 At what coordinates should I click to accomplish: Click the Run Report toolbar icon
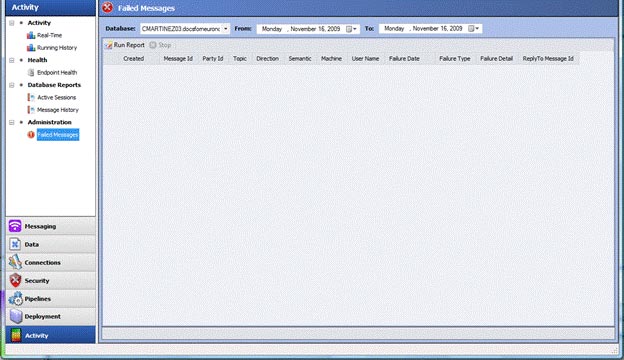point(108,45)
